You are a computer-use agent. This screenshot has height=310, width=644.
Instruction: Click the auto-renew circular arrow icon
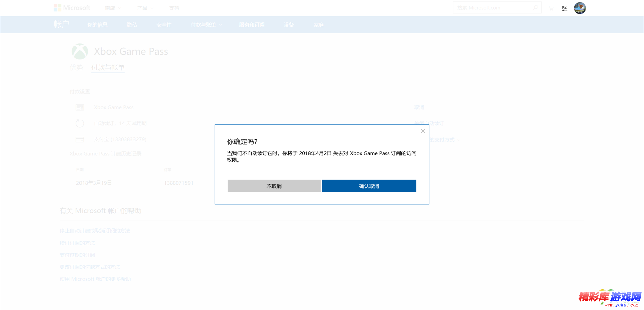tap(80, 123)
